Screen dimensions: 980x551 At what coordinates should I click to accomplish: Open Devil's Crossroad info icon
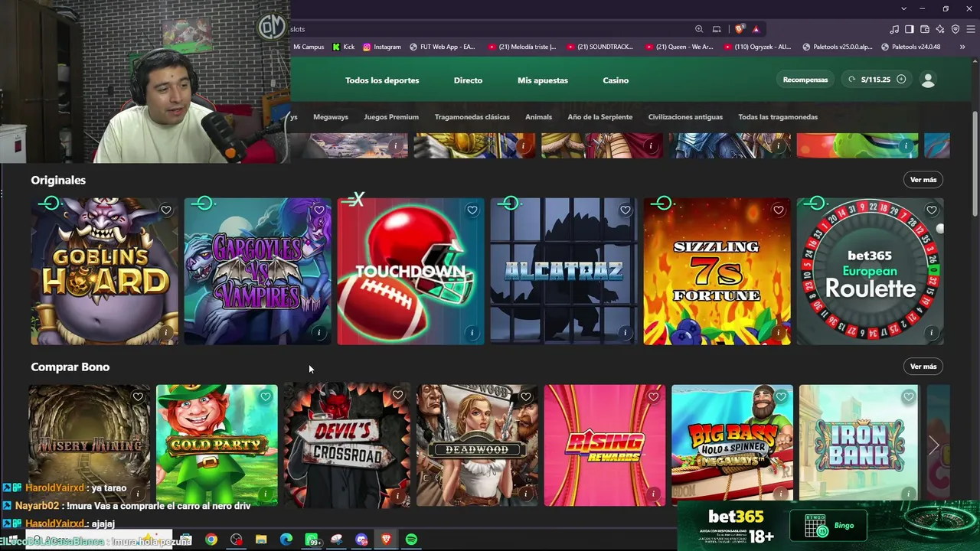tap(397, 495)
